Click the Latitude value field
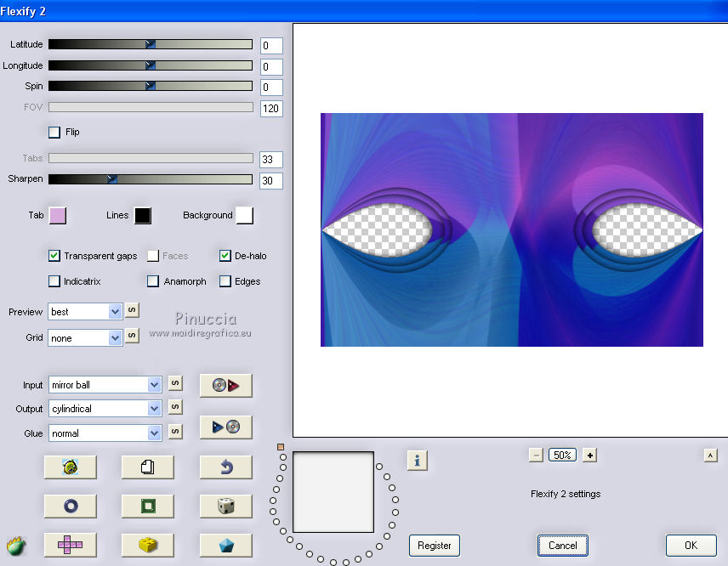728x566 pixels. click(271, 45)
